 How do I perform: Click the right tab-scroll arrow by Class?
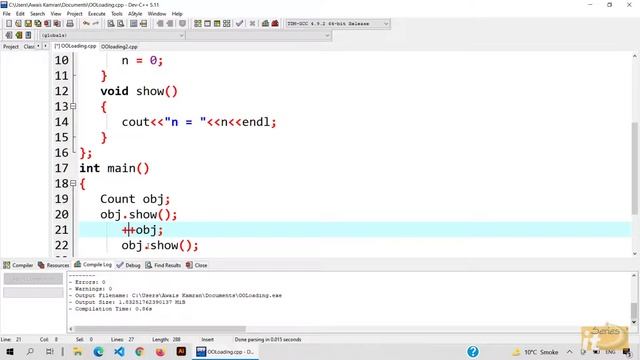click(x=45, y=46)
